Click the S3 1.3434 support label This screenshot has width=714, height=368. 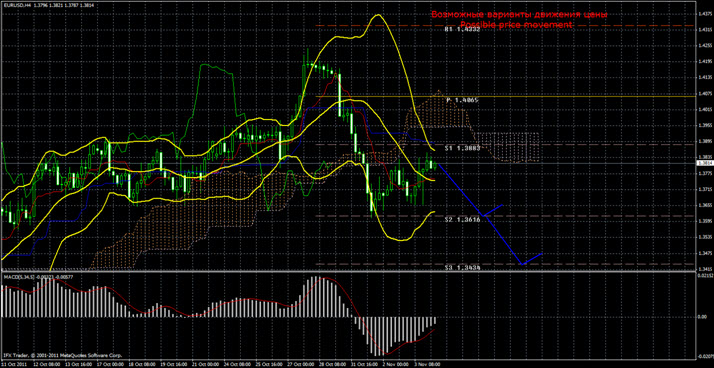point(462,268)
